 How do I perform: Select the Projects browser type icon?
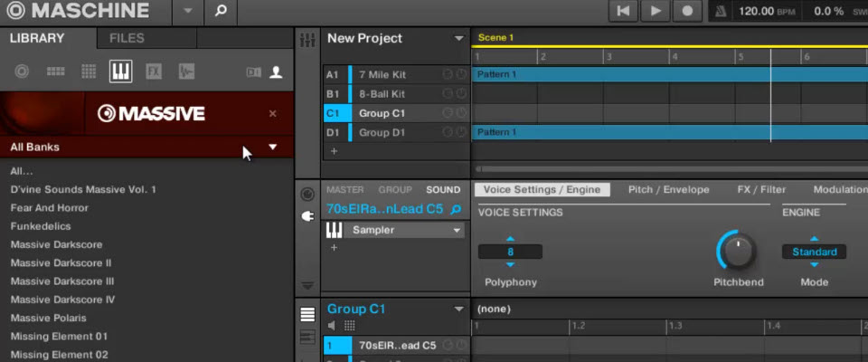pyautogui.click(x=22, y=71)
